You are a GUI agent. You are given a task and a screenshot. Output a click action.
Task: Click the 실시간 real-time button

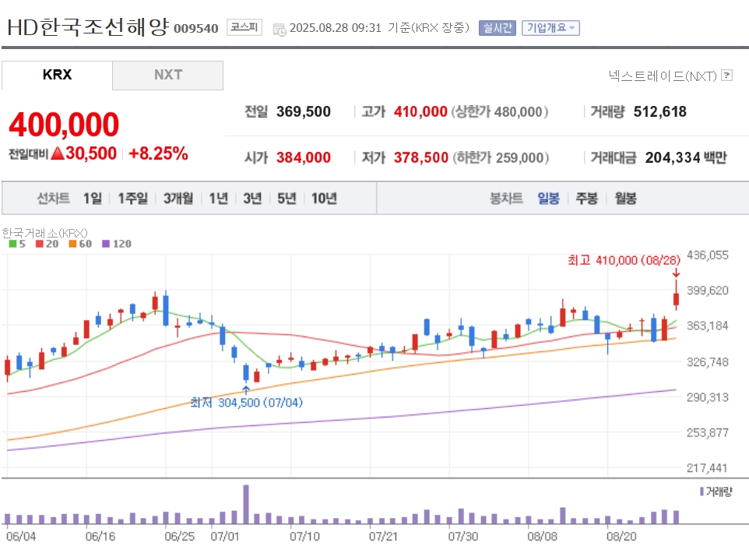[498, 28]
